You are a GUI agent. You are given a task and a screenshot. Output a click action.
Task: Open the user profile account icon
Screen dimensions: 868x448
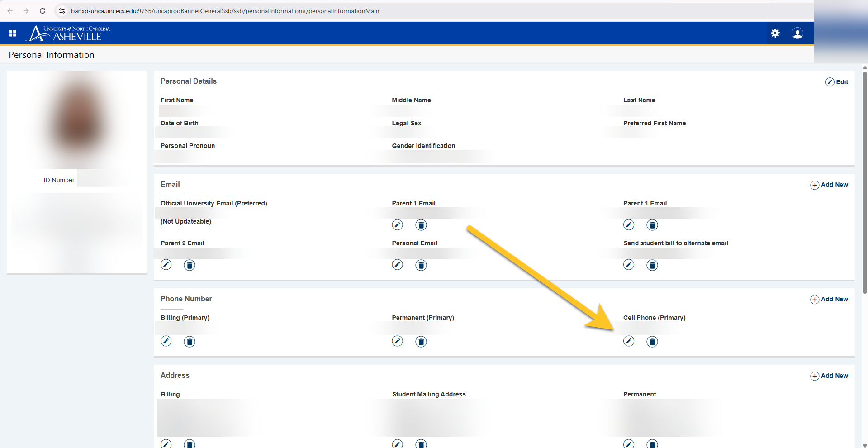click(797, 33)
